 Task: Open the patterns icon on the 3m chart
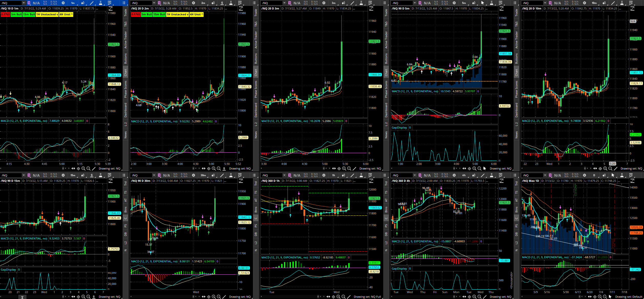tap(370, 3)
